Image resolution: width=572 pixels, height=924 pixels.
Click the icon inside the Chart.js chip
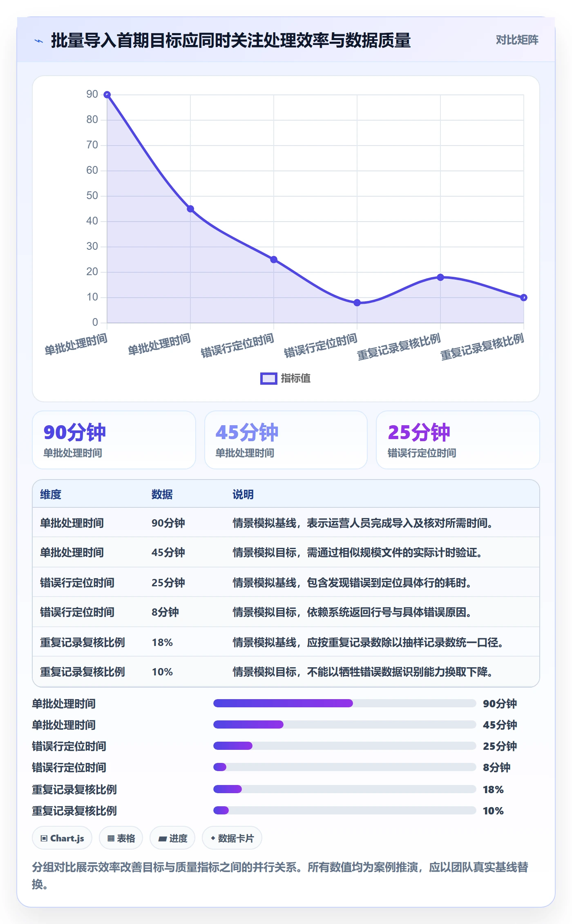pos(44,839)
